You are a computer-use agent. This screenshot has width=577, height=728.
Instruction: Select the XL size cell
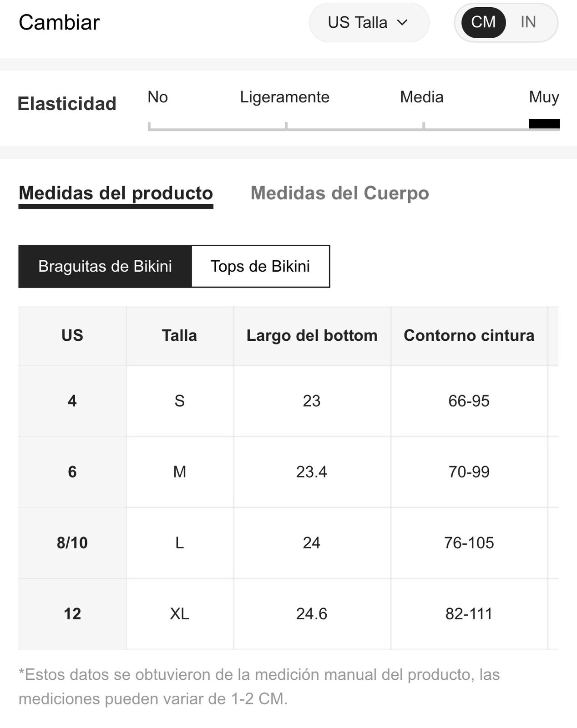(x=180, y=614)
